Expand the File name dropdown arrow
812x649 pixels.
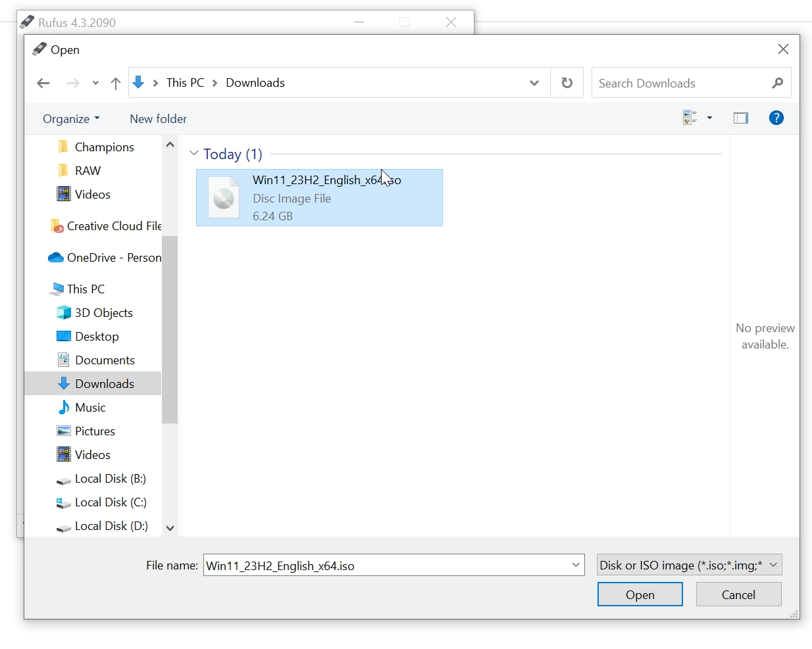pos(576,565)
